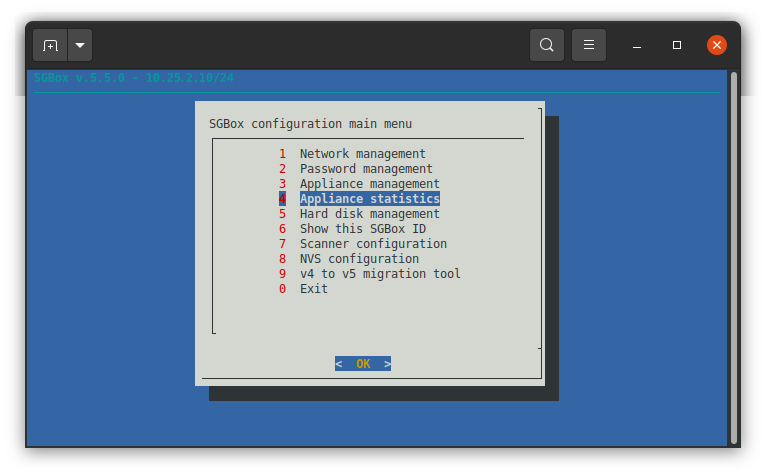
Task: Select Scanner configuration entry
Action: pos(363,243)
